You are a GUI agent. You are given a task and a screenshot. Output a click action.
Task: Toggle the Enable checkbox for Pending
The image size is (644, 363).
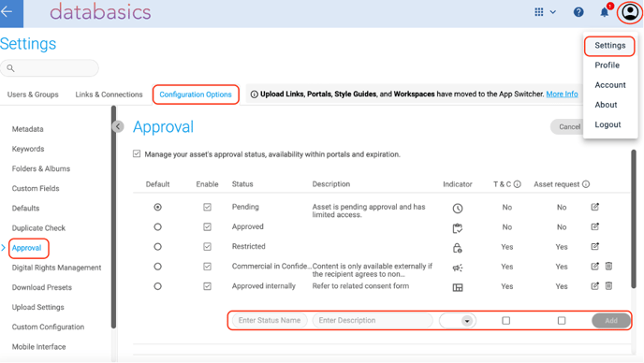click(208, 207)
